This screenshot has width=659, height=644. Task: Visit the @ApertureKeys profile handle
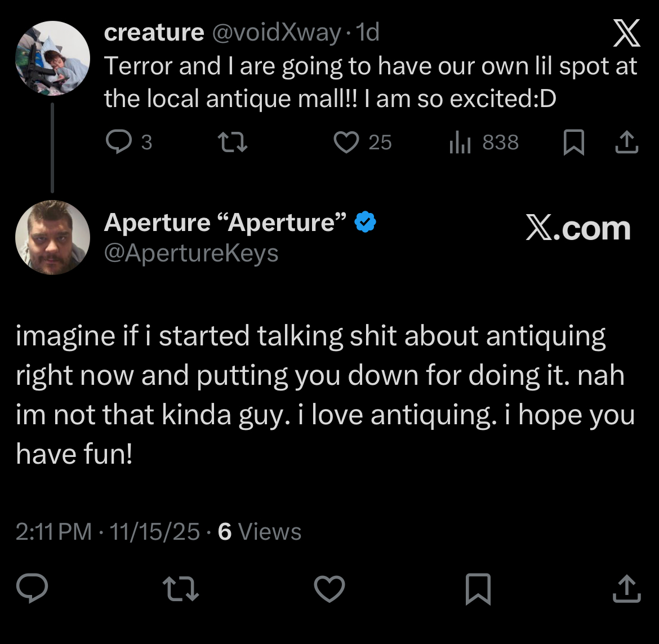tap(191, 253)
